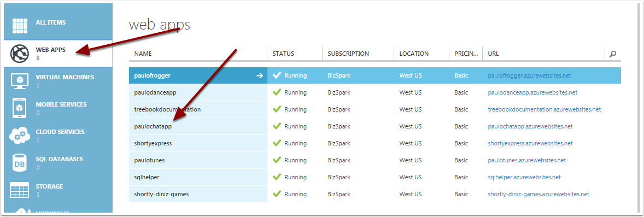Click the Cloud Services gear-cloud icon
Screen dimensions: 644x217
click(19, 136)
